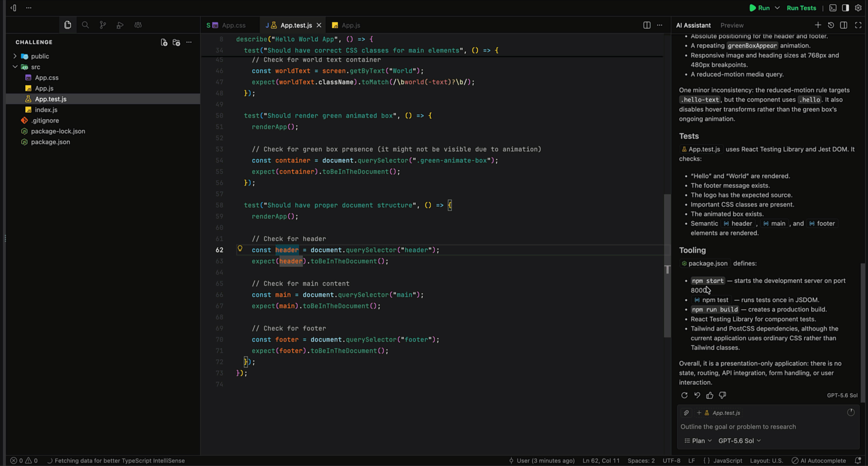Open the settings gear in the top bar
This screenshot has width=868, height=466.
tap(858, 8)
